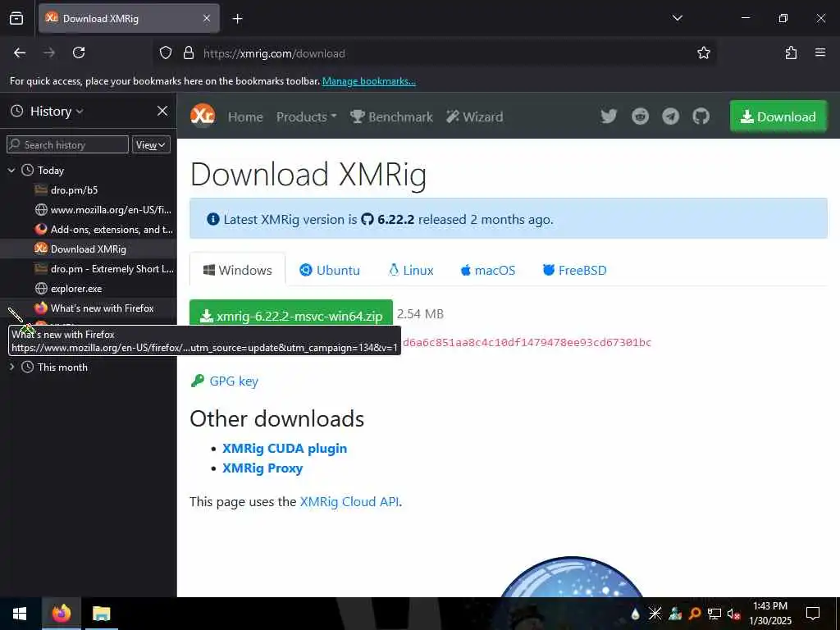Reload the current page
840x630 pixels.
[x=79, y=52]
